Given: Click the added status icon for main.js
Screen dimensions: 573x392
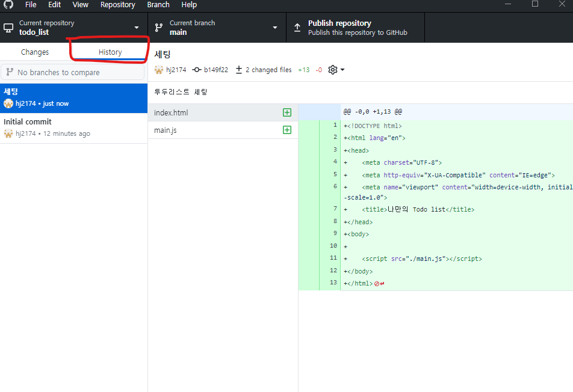Looking at the screenshot, I should coord(287,130).
